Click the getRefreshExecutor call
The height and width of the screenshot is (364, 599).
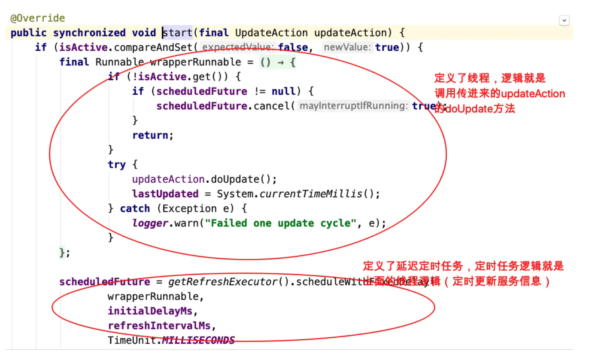pos(223,282)
